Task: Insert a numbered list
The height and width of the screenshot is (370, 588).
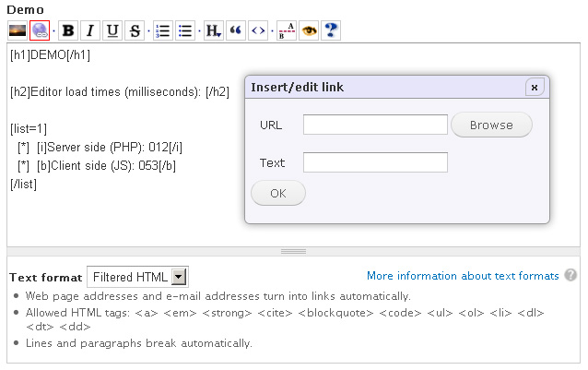Action: point(163,30)
